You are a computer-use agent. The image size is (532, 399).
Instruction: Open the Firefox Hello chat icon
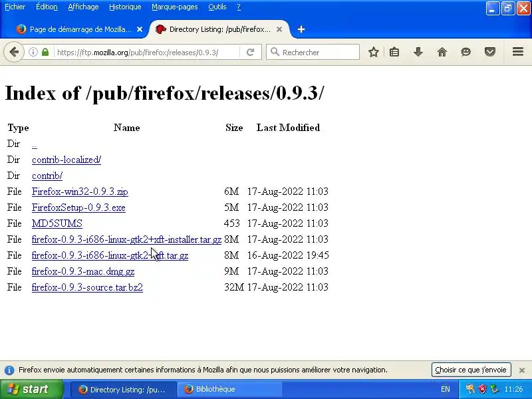coord(466,53)
